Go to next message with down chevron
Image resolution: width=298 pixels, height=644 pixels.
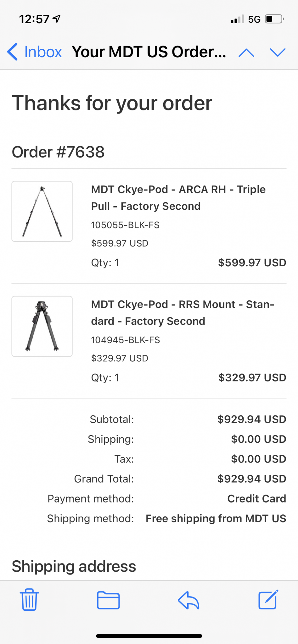(278, 53)
